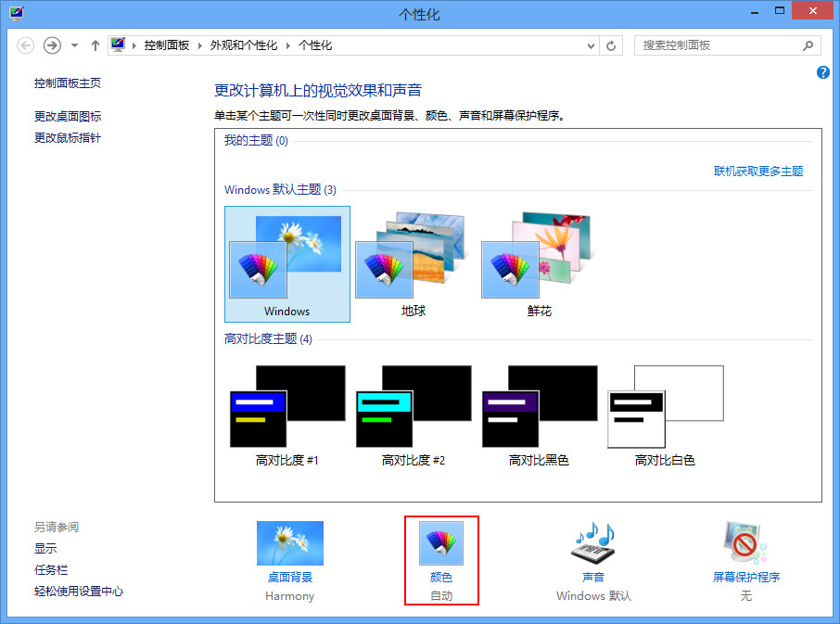Click the blue help question mark icon
Image resolution: width=840 pixels, height=624 pixels.
click(822, 72)
